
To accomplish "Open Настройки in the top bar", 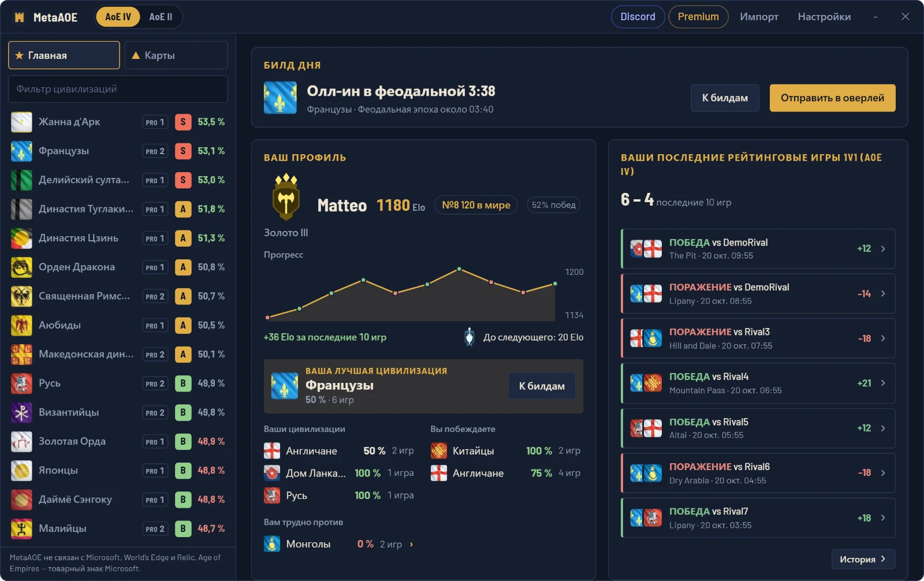I will coord(824,17).
